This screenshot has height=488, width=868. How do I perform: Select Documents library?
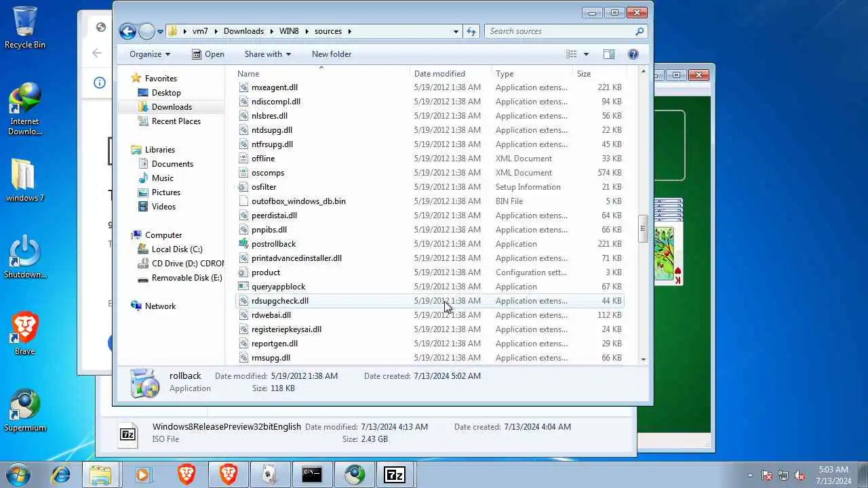pyautogui.click(x=172, y=164)
